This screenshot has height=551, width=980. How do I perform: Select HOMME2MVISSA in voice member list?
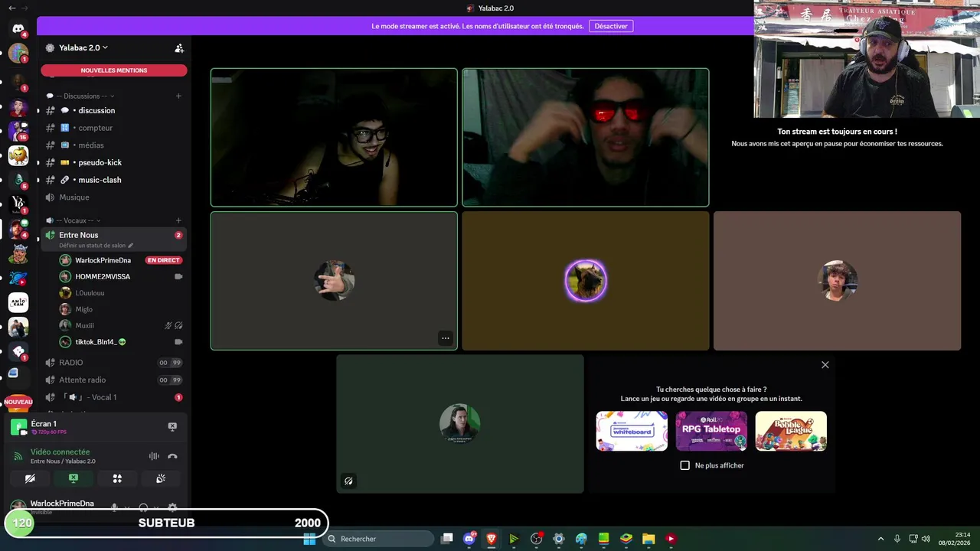[x=121, y=276]
